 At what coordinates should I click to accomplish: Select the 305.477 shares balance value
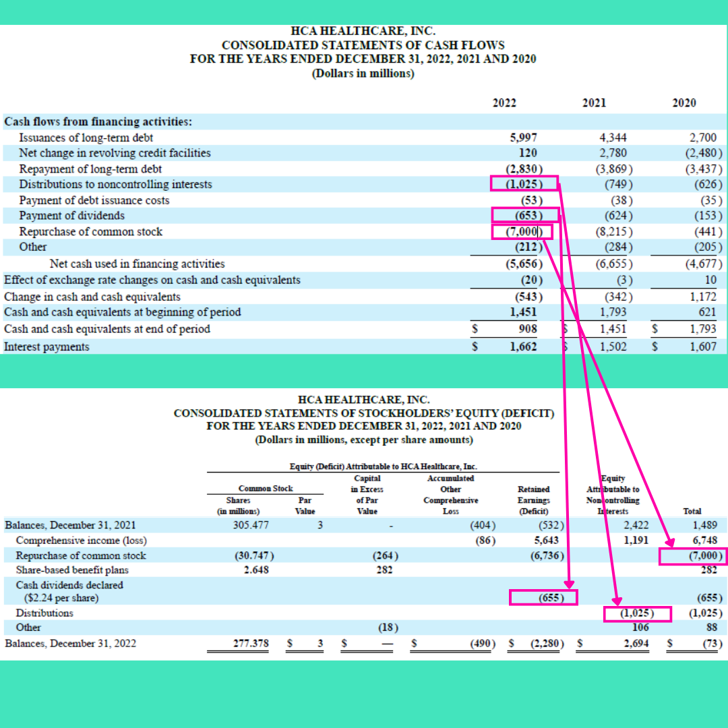(x=251, y=525)
